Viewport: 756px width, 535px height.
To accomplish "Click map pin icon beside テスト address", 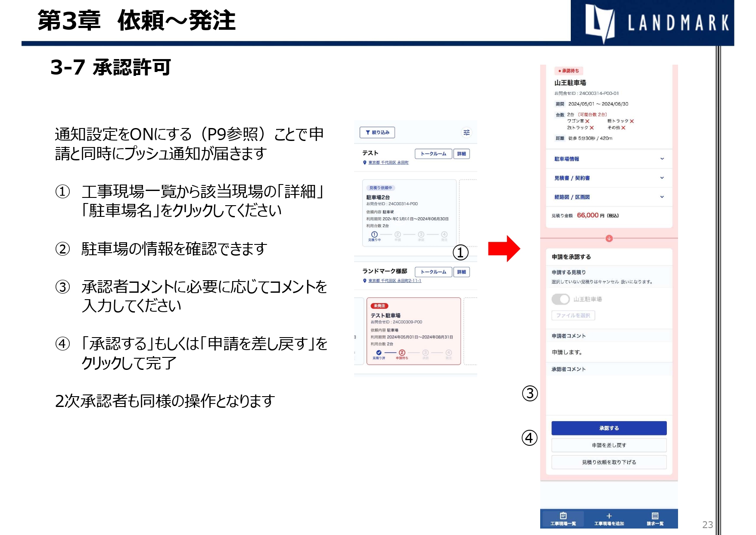I will tap(365, 163).
